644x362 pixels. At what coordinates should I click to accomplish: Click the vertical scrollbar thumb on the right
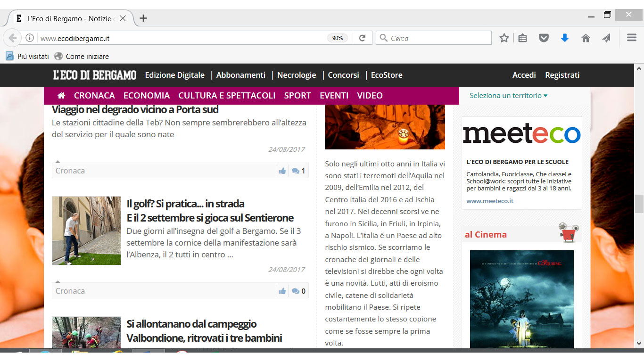pyautogui.click(x=639, y=204)
